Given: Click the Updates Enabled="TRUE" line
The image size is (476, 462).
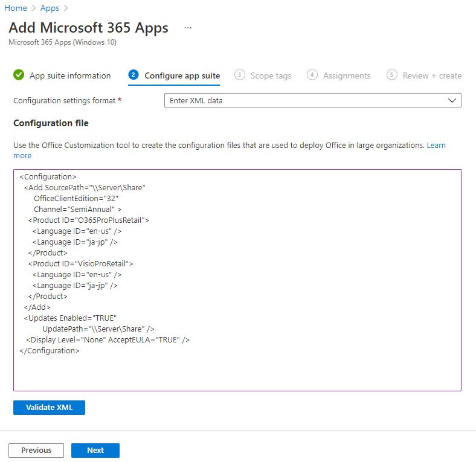Looking at the screenshot, I should click(70, 318).
